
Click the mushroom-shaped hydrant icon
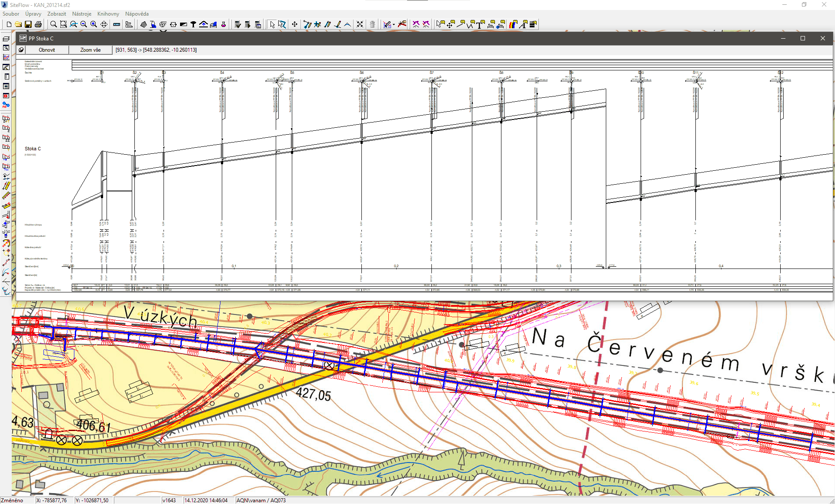pos(194,24)
